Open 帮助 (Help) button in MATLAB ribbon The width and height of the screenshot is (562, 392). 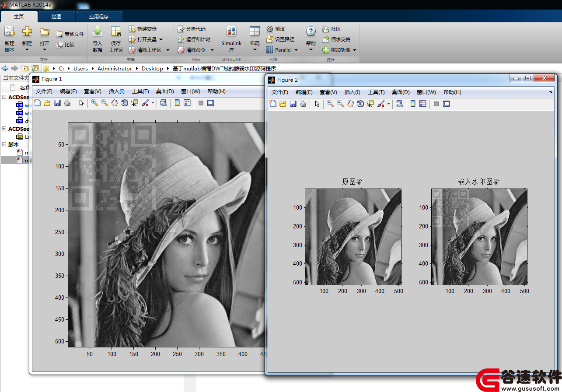click(x=311, y=39)
